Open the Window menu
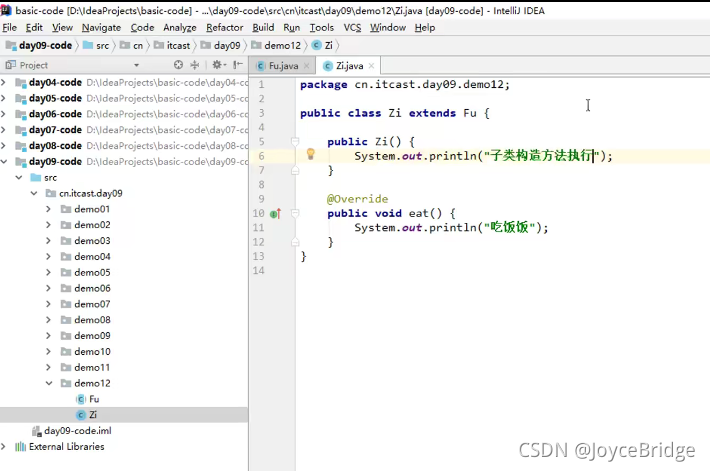Screen dimensions: 710x471 388,28
